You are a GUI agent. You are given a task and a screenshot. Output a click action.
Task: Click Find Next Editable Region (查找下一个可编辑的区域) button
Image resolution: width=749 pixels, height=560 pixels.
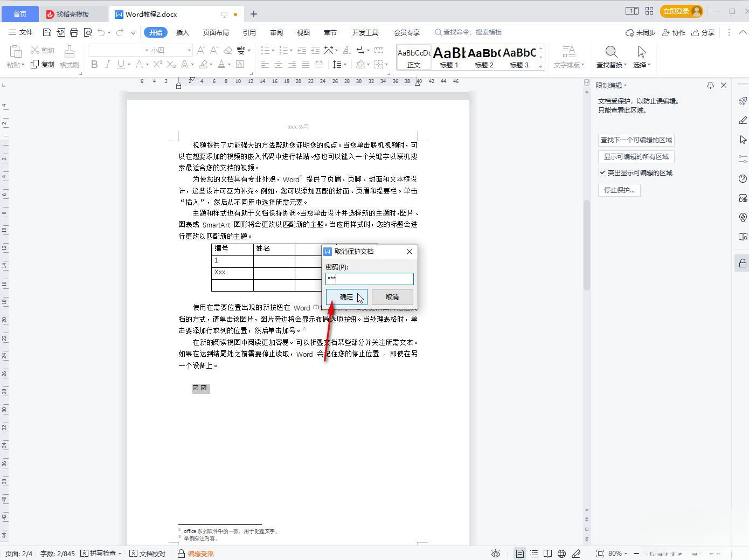coord(636,140)
